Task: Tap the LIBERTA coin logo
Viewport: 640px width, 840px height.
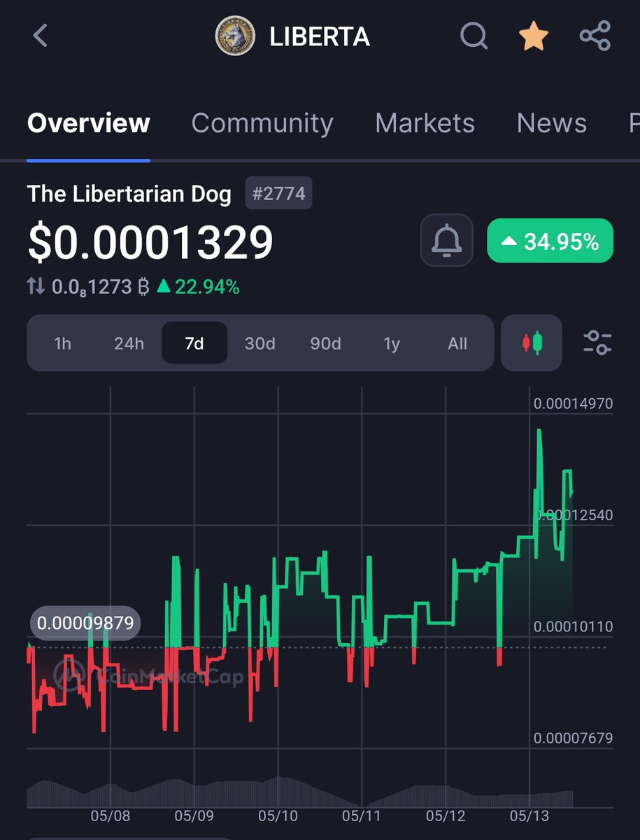Action: (x=235, y=36)
